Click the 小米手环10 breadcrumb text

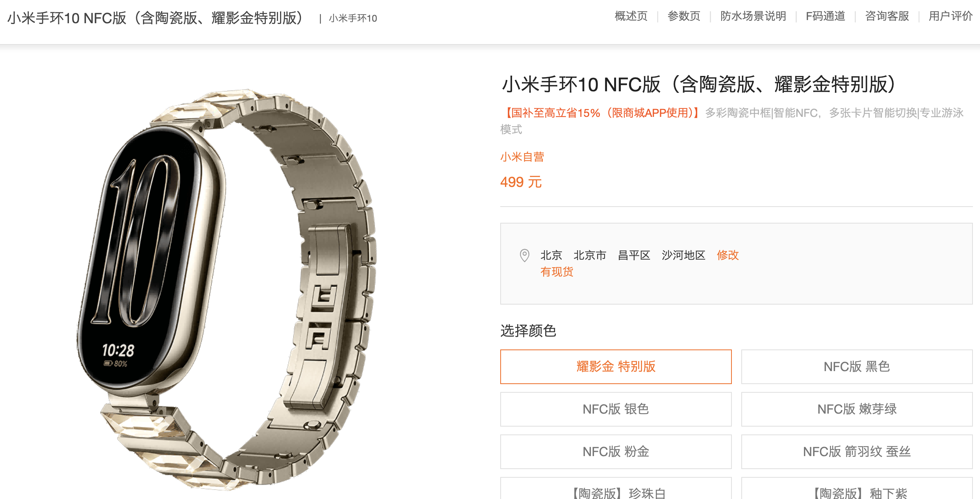353,18
